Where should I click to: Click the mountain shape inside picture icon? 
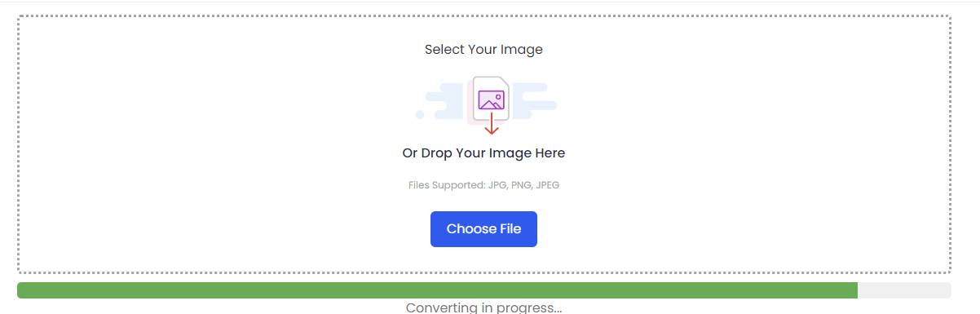tap(489, 104)
